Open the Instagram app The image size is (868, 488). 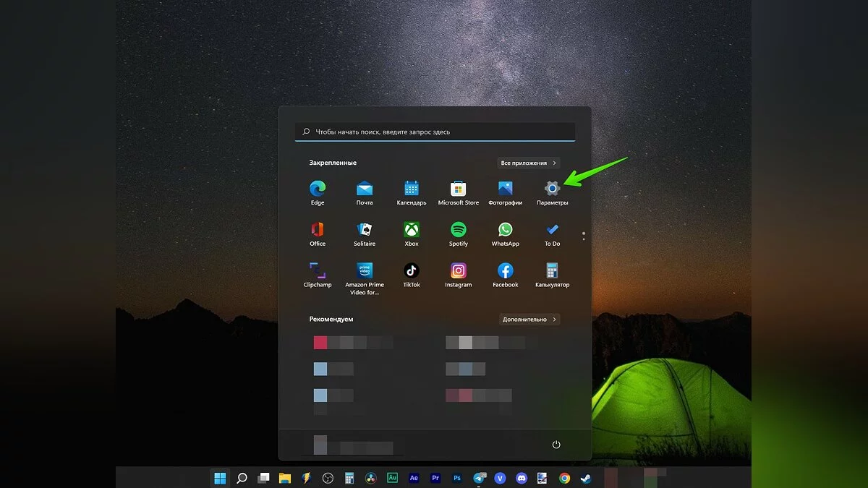(458, 271)
